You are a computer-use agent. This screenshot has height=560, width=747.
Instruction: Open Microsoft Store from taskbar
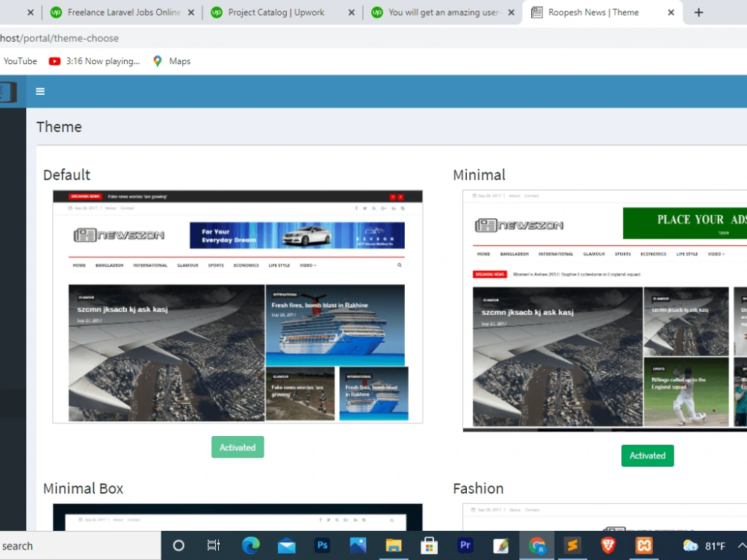[x=430, y=546]
